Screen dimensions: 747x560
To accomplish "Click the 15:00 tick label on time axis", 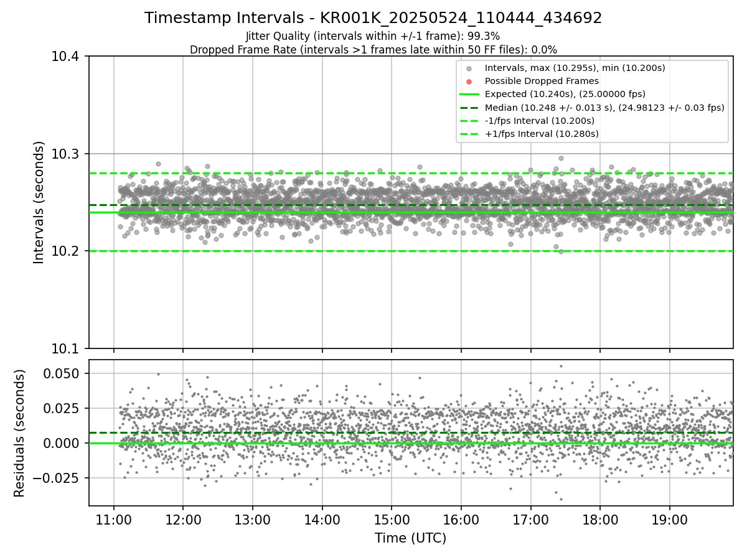I will (392, 519).
